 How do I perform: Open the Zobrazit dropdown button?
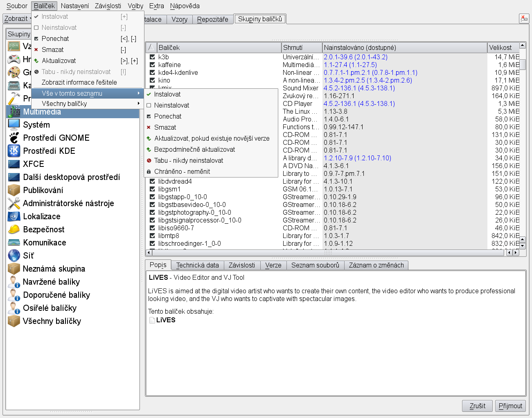[17, 19]
